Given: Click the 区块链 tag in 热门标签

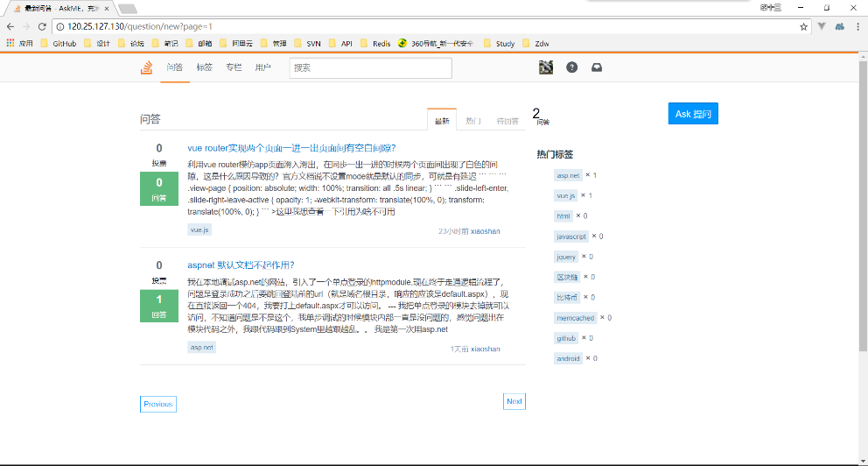Looking at the screenshot, I should (x=567, y=277).
